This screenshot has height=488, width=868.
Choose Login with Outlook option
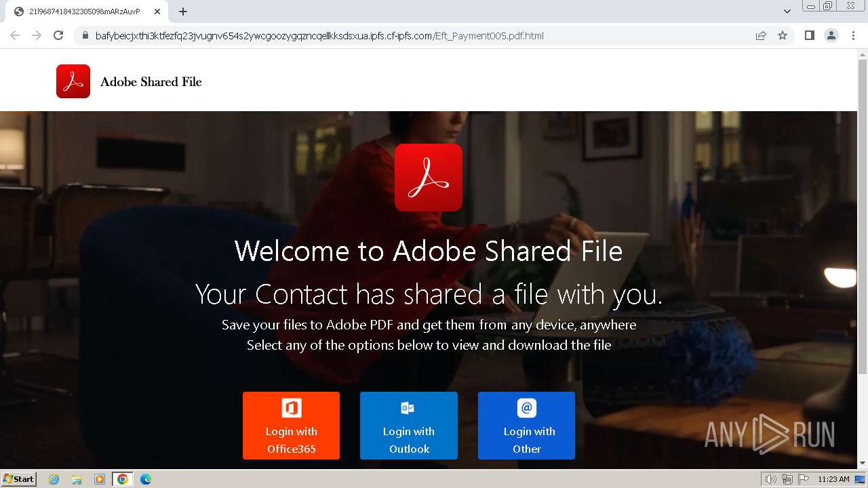409,426
